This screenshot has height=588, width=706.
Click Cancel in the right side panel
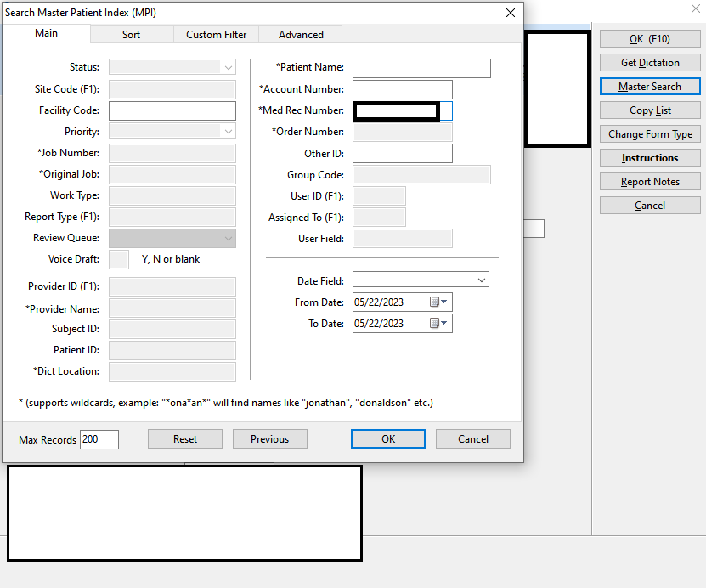click(650, 206)
